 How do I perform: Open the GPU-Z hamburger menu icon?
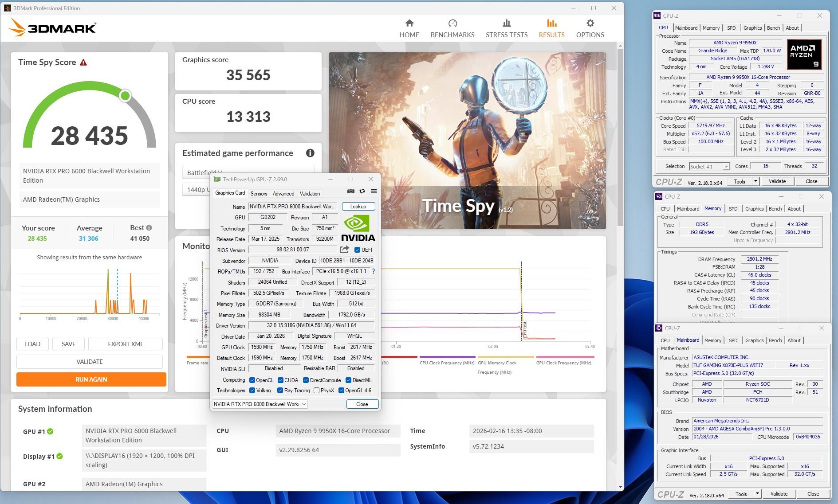[374, 191]
